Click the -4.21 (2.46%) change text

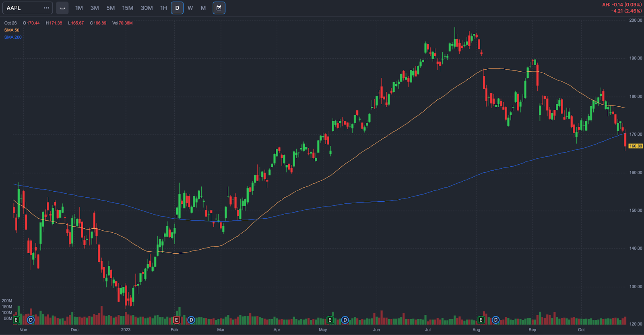coord(626,11)
